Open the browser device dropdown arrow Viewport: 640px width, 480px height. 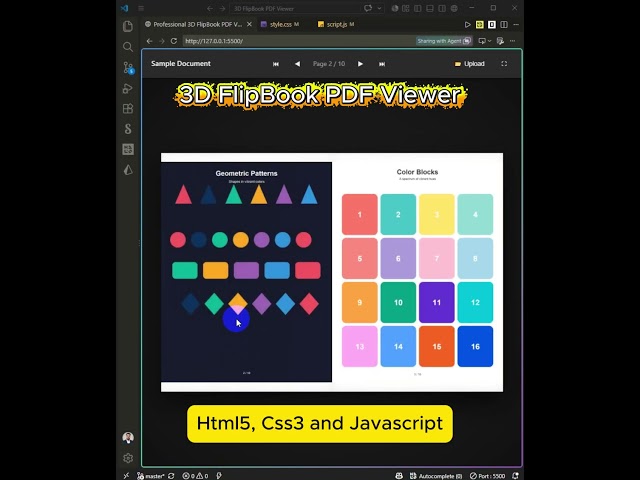[489, 41]
